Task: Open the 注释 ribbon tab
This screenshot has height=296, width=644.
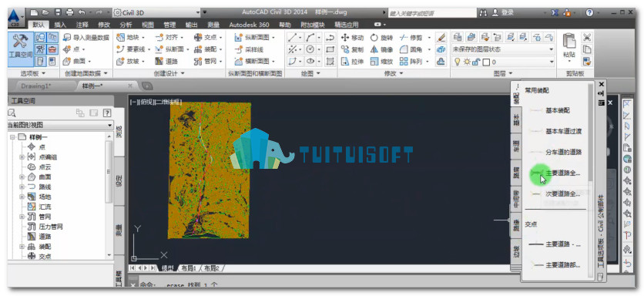Action: pyautogui.click(x=82, y=25)
